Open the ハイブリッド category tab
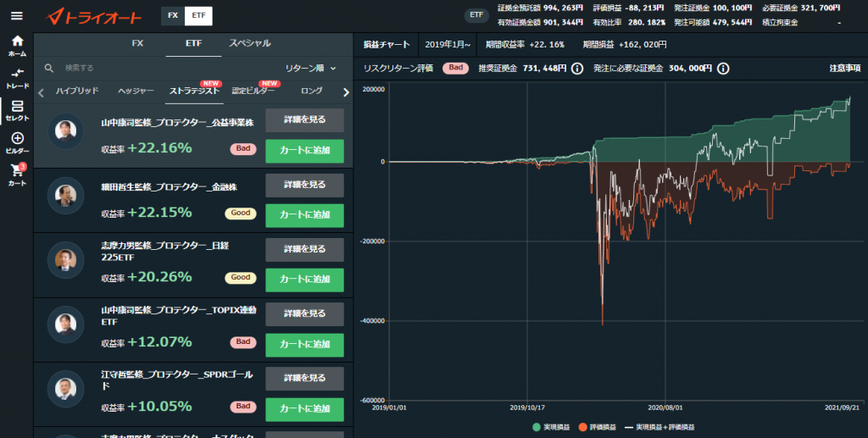 77,91
